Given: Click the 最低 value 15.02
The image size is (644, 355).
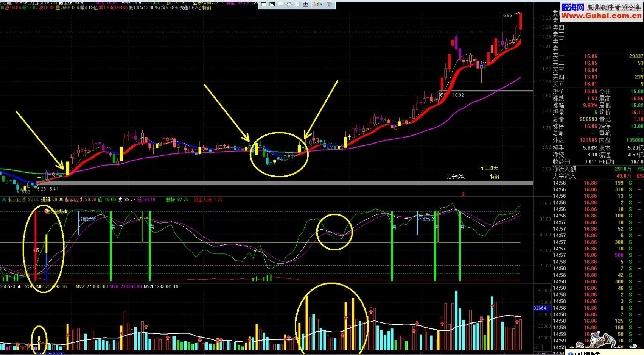Looking at the screenshot, I should tap(637, 105).
